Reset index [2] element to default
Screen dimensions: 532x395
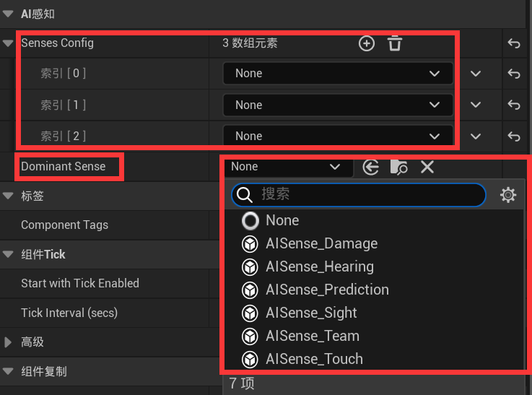click(514, 136)
